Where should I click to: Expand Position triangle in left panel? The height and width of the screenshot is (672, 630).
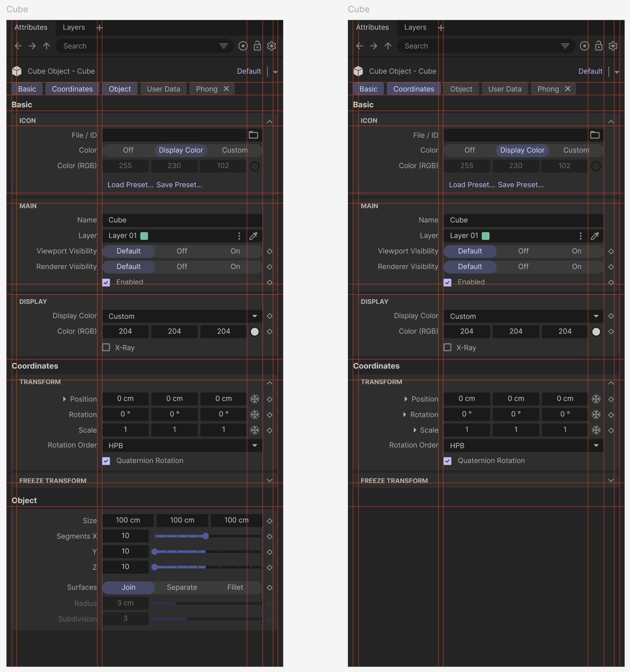[x=65, y=399]
